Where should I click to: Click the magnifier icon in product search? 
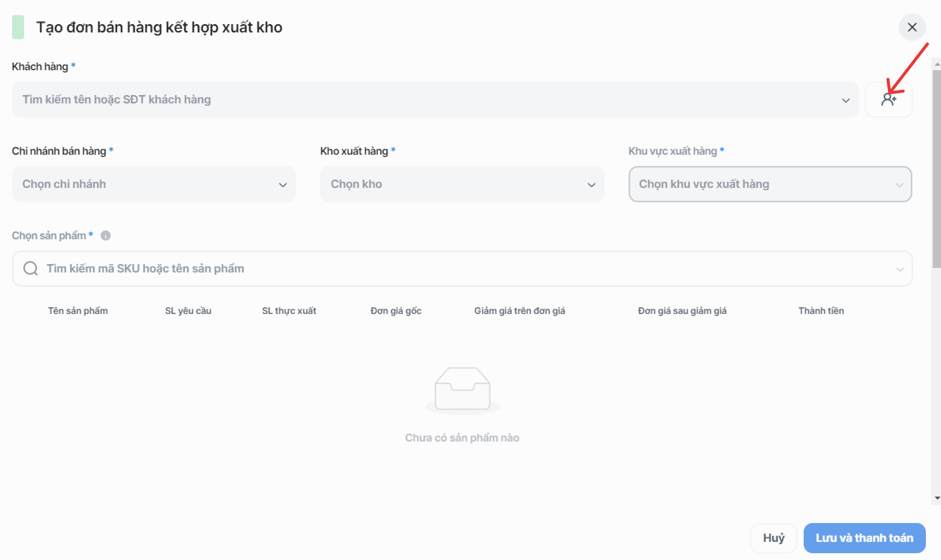pos(31,268)
